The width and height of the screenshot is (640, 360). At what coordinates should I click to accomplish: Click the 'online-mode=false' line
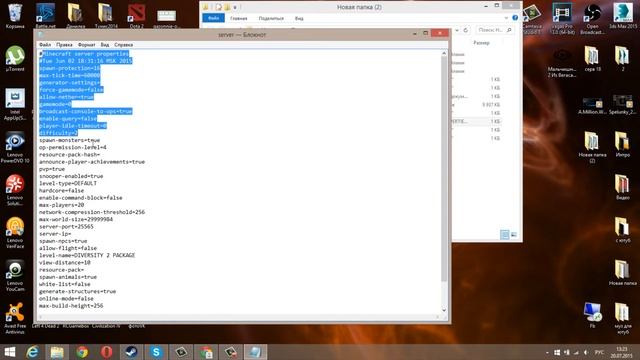click(x=66, y=298)
